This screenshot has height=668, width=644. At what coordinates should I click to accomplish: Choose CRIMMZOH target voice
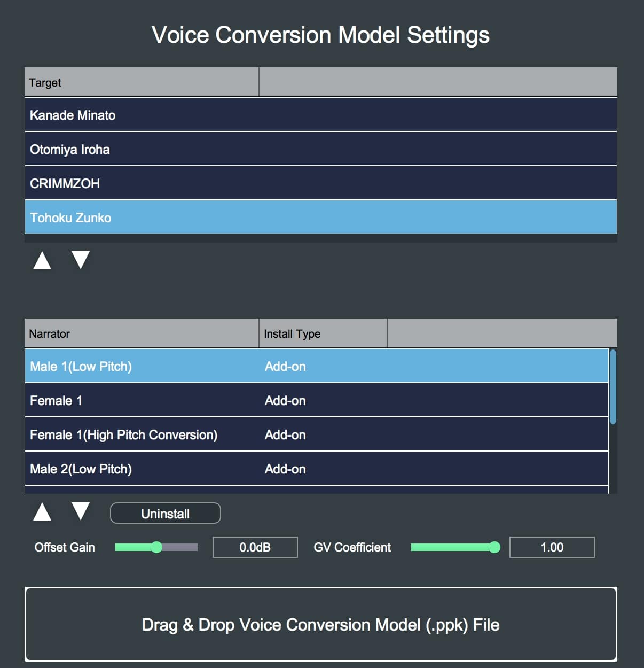click(320, 183)
